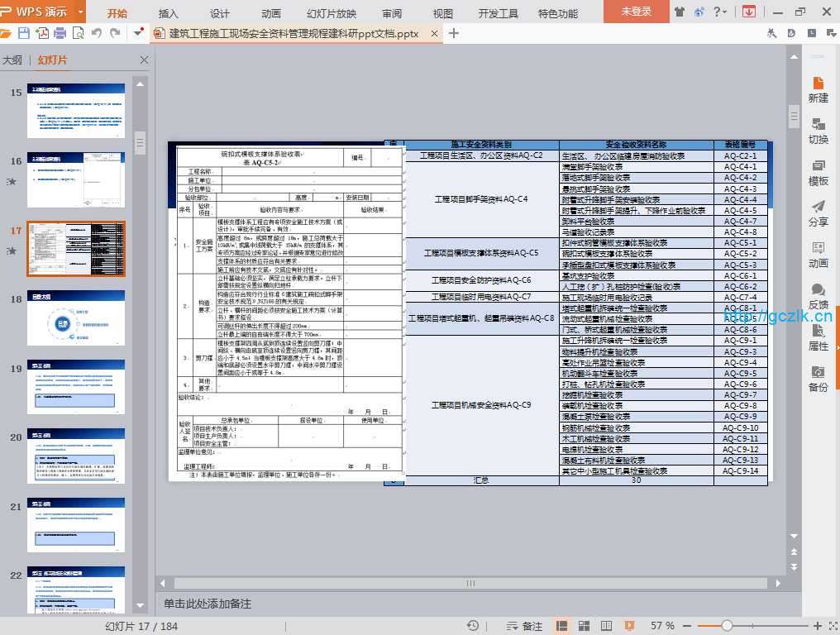
Task: Switch to slide sorter view
Action: [585, 626]
